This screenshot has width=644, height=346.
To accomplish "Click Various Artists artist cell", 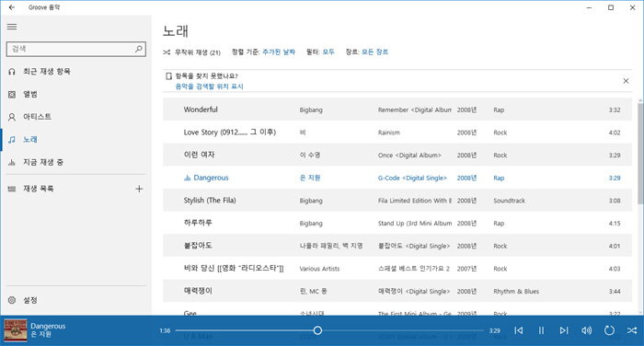I will (x=319, y=269).
